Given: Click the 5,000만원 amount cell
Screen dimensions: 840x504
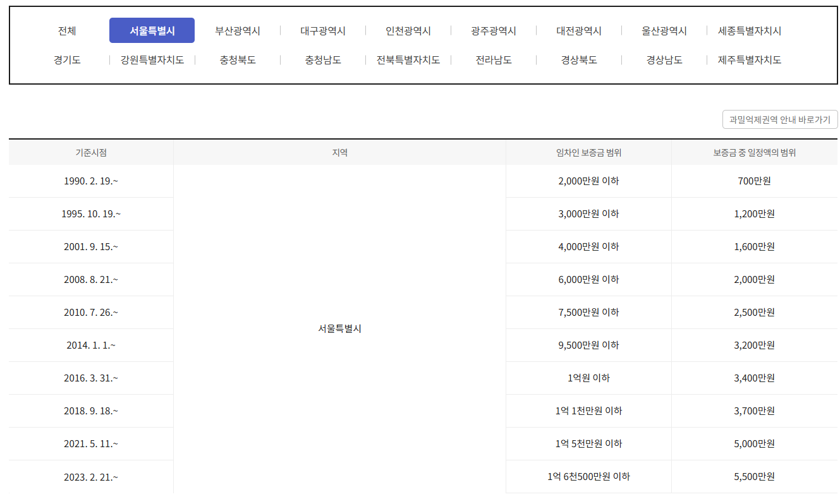Looking at the screenshot, I should tap(755, 444).
